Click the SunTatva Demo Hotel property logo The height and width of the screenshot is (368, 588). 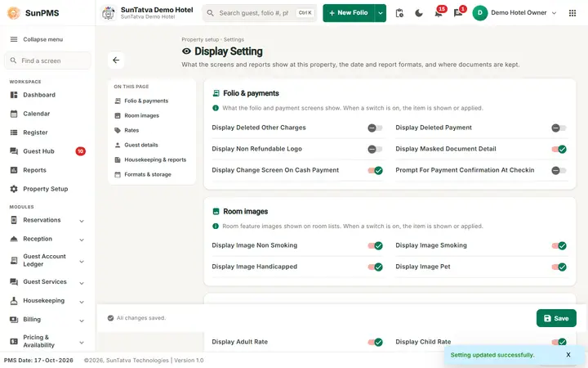coord(109,13)
